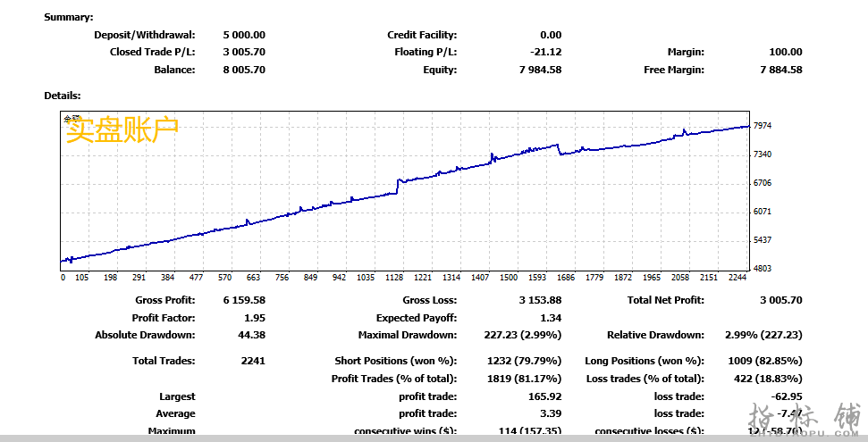Click the Balance value 8 005.70
The width and height of the screenshot is (868, 442).
243,70
